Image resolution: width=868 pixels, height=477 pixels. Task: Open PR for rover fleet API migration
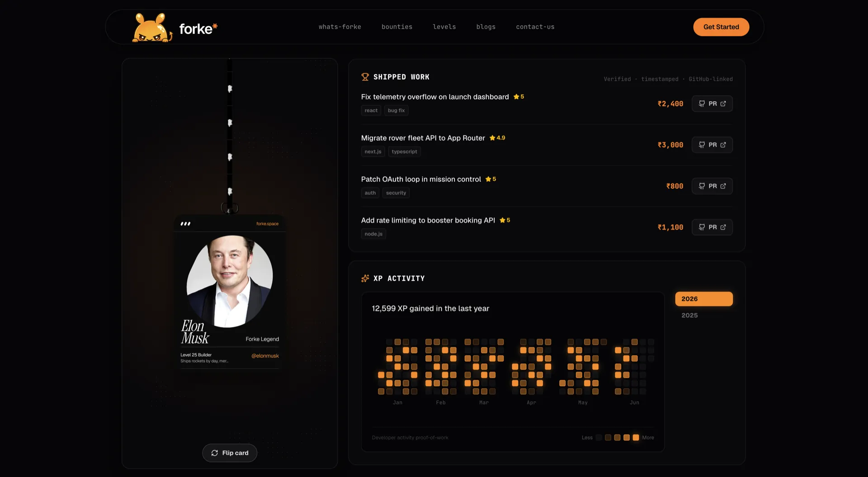coord(712,145)
